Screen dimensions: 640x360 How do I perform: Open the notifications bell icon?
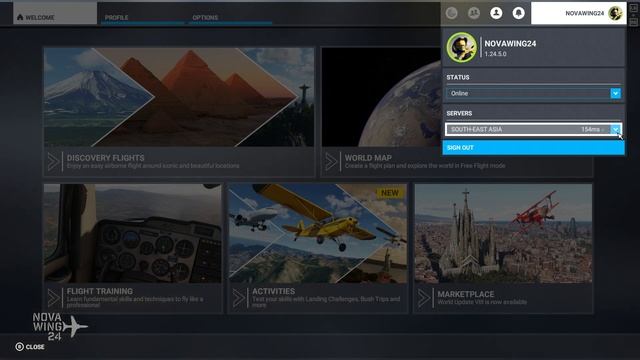tap(518, 13)
